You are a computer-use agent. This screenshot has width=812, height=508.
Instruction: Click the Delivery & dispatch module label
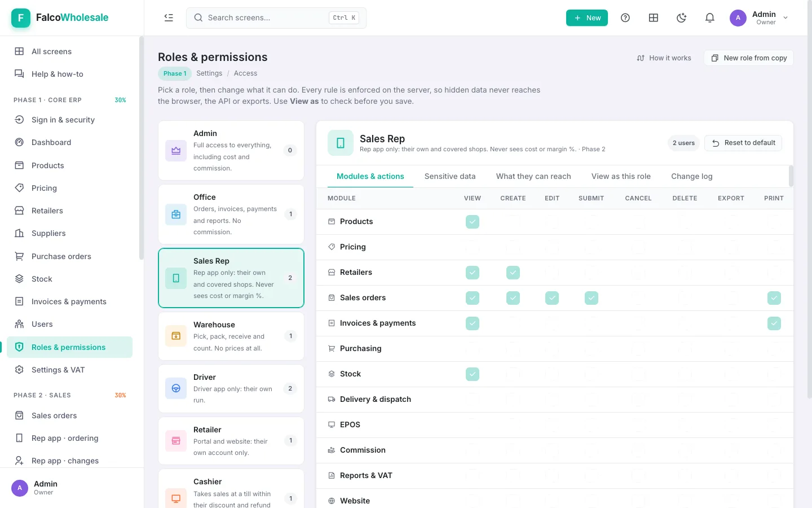tap(376, 400)
